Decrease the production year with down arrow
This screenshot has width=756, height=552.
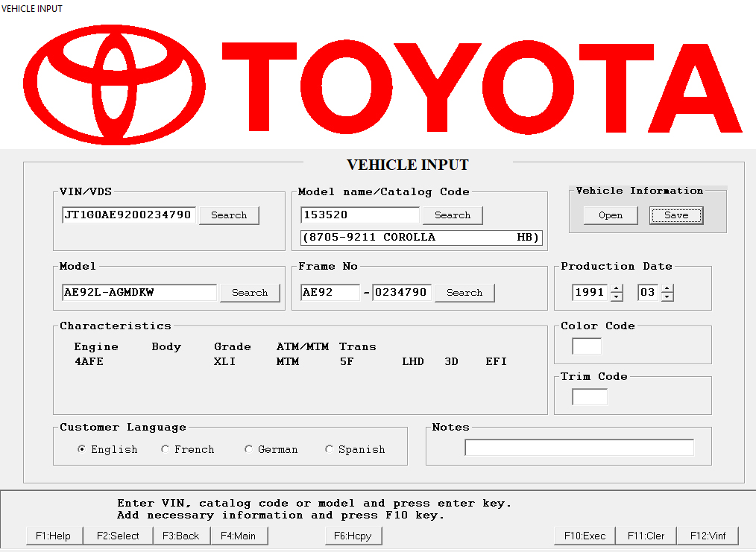[617, 296]
